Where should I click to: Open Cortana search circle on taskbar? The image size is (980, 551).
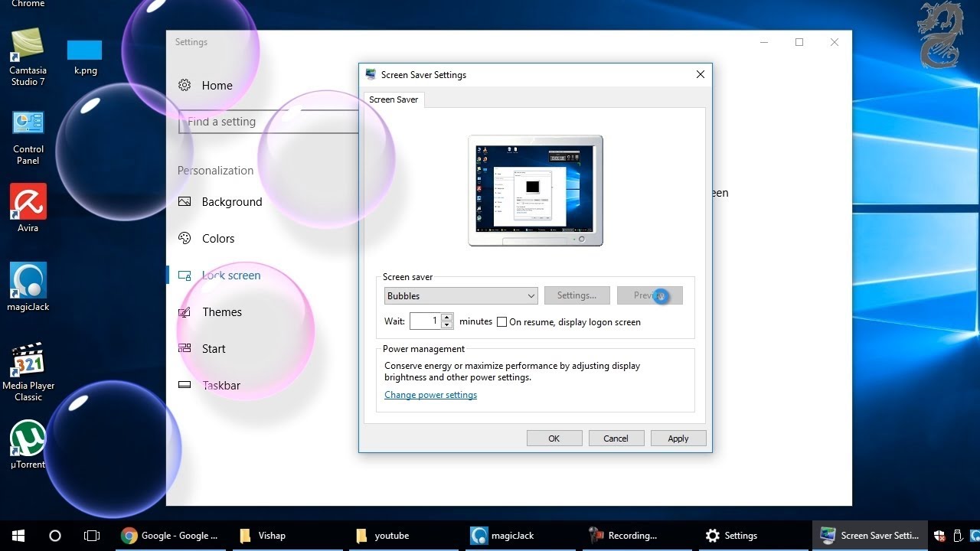[55, 536]
